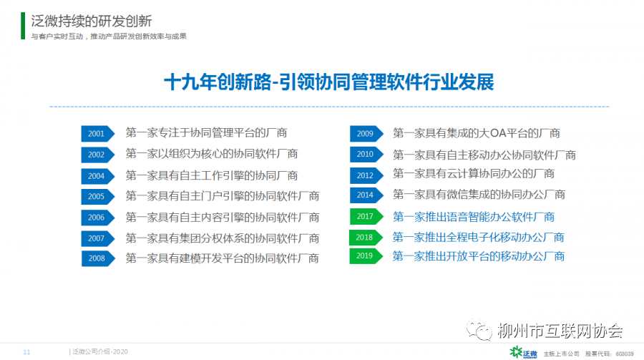The height and width of the screenshot is (360, 644).
Task: Click the green 2017 arrow badge
Action: click(366, 216)
